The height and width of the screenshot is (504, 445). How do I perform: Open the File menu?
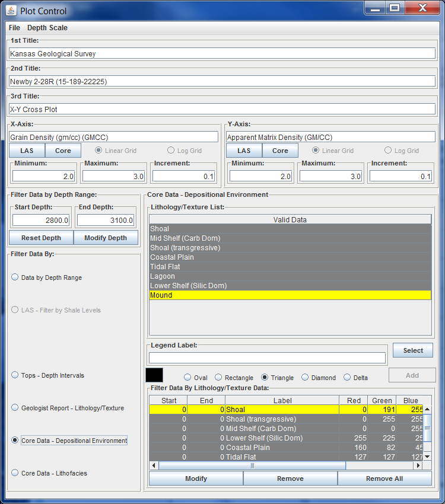14,28
